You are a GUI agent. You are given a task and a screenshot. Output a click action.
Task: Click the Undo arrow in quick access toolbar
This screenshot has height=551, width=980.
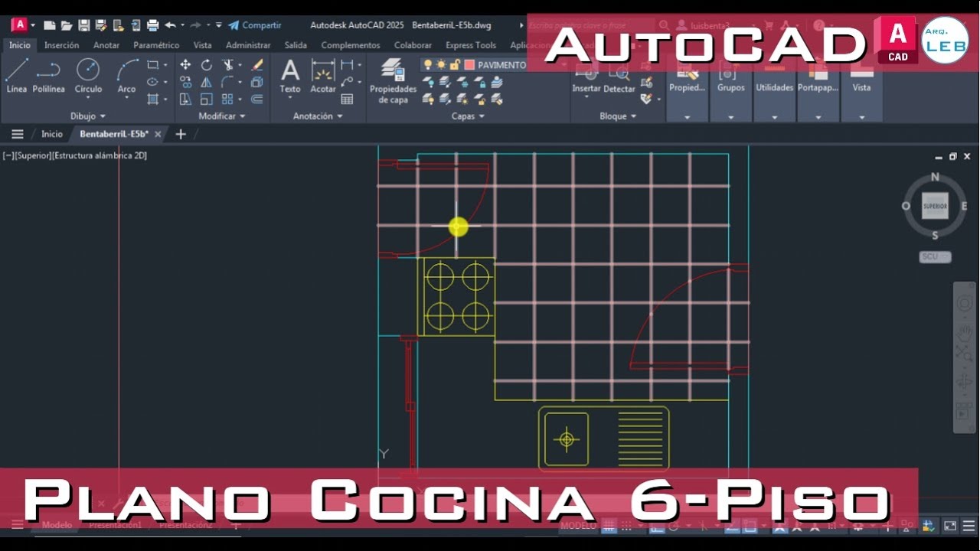(x=170, y=25)
